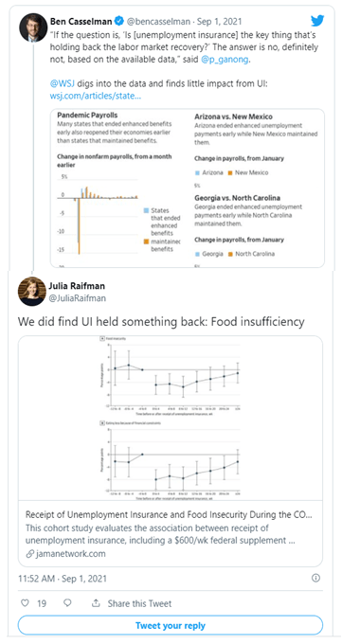The height and width of the screenshot is (644, 342).
Task: Click Ben Casselman's verified badge
Action: click(x=119, y=21)
